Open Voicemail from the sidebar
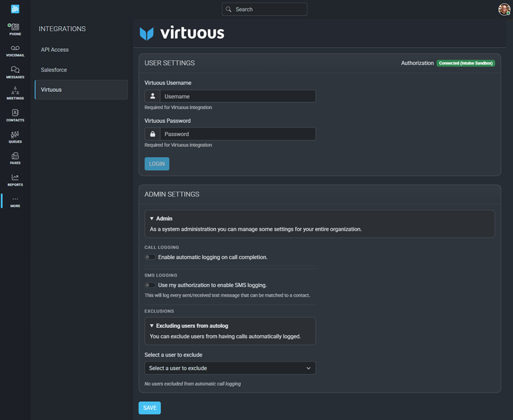Viewport: 513px width, 420px height. pyautogui.click(x=15, y=51)
